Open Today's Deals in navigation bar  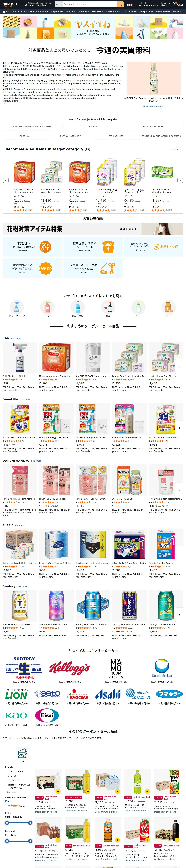(x=146, y=11)
